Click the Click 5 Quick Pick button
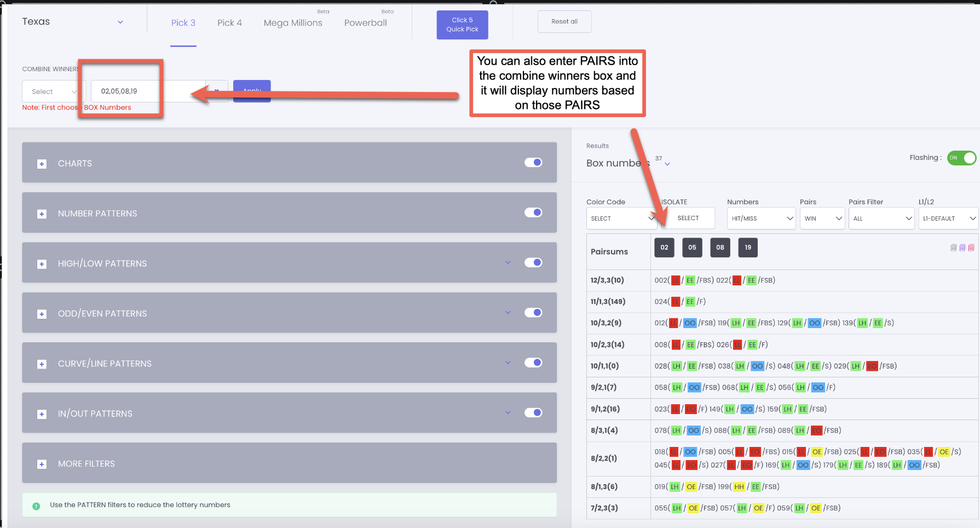 tap(462, 25)
